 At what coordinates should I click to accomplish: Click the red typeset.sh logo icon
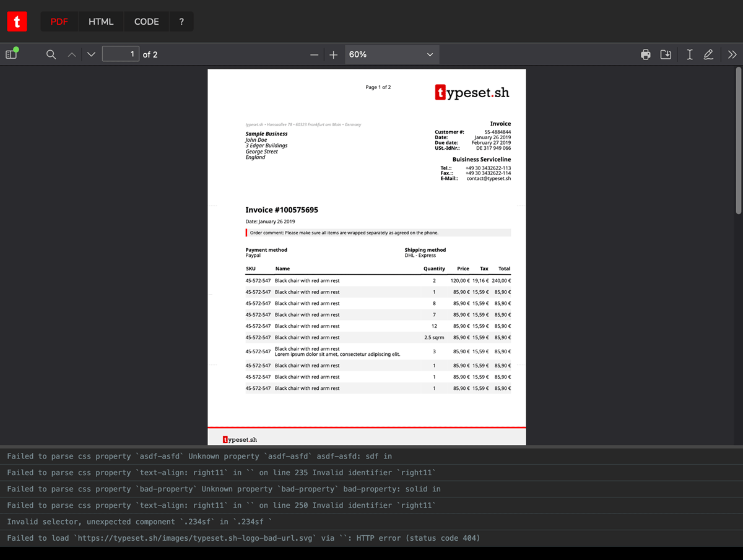(x=17, y=22)
